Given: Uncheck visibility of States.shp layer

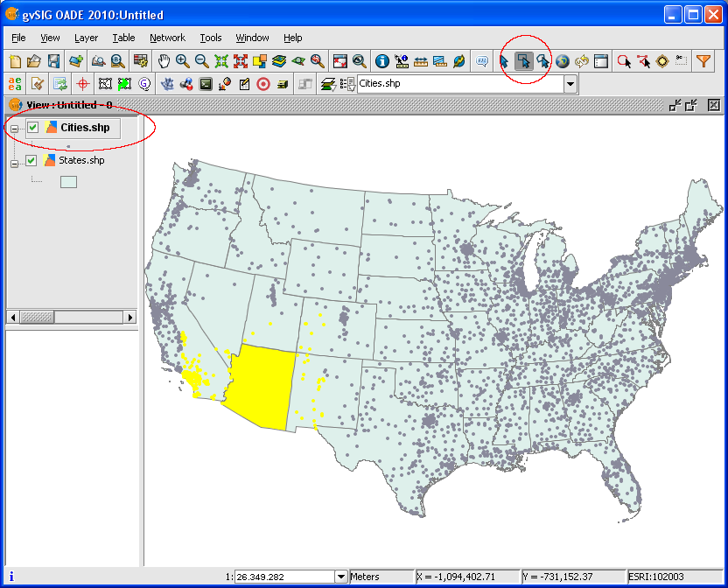Looking at the screenshot, I should (31, 160).
